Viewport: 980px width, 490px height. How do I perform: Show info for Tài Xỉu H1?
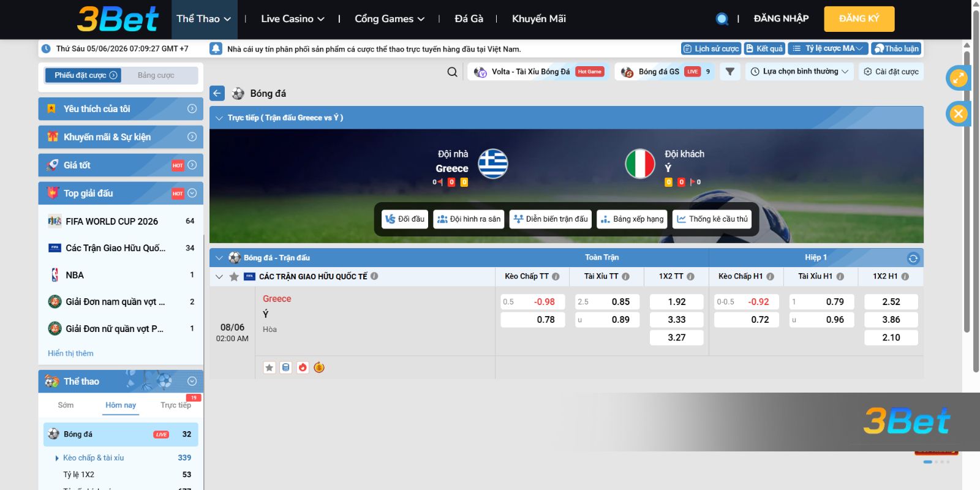click(840, 276)
